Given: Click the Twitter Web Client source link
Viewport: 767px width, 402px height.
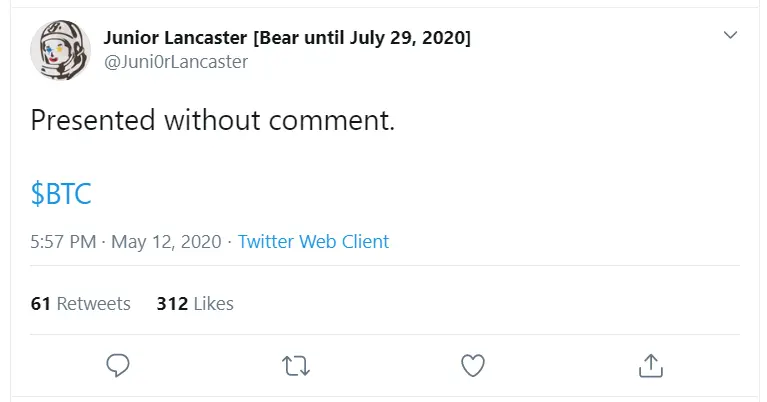Looking at the screenshot, I should coord(313,242).
